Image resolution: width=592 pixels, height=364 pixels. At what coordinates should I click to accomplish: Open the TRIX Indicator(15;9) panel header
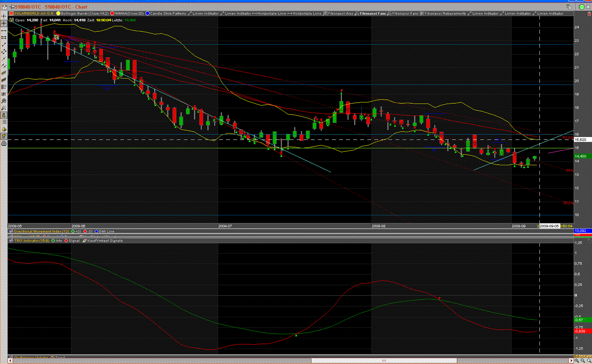click(x=32, y=241)
